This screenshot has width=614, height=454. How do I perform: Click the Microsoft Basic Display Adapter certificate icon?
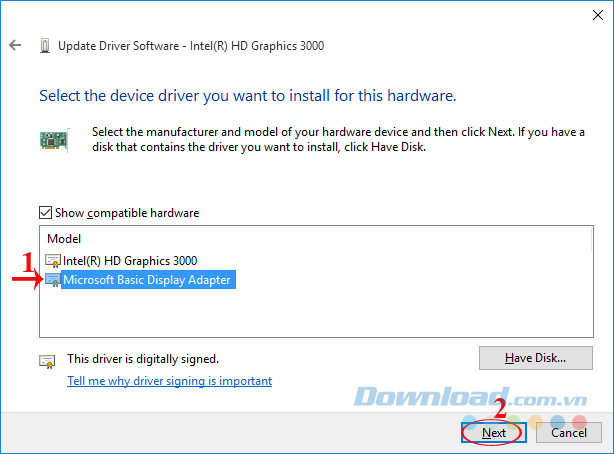tap(53, 280)
